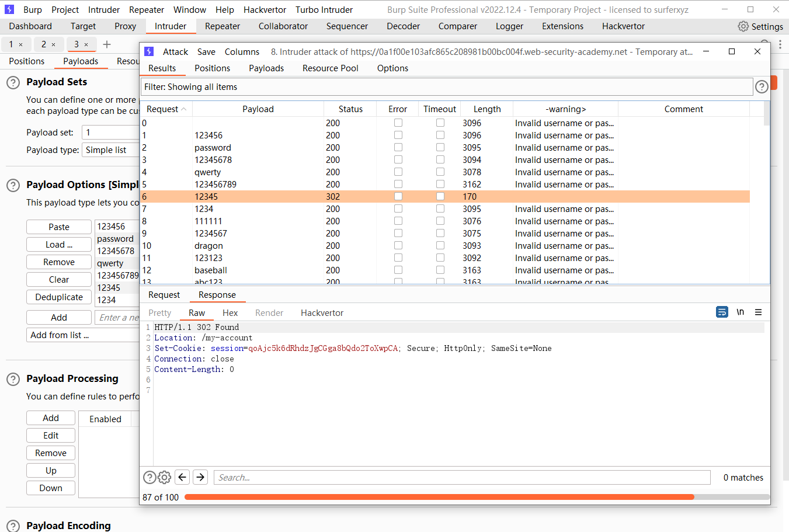
Task: Click the Deduplicate button
Action: 58,297
